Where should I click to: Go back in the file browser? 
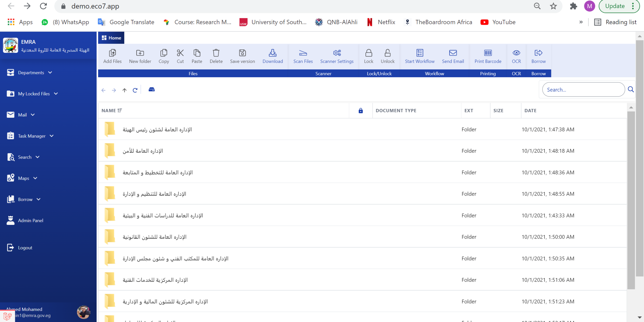point(104,90)
